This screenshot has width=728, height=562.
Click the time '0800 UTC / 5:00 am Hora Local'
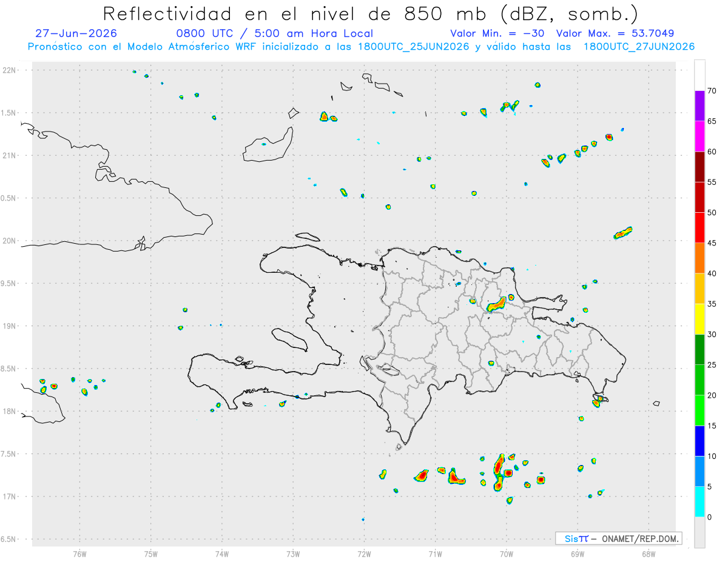(274, 33)
